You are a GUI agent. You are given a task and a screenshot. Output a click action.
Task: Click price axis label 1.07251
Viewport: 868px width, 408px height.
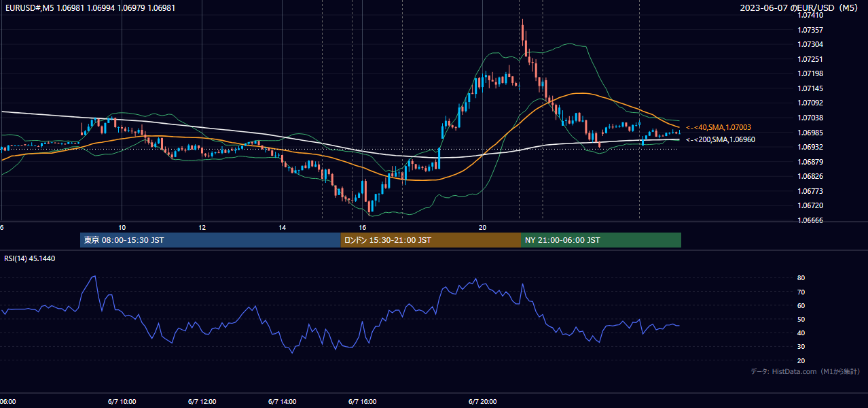[x=811, y=59]
